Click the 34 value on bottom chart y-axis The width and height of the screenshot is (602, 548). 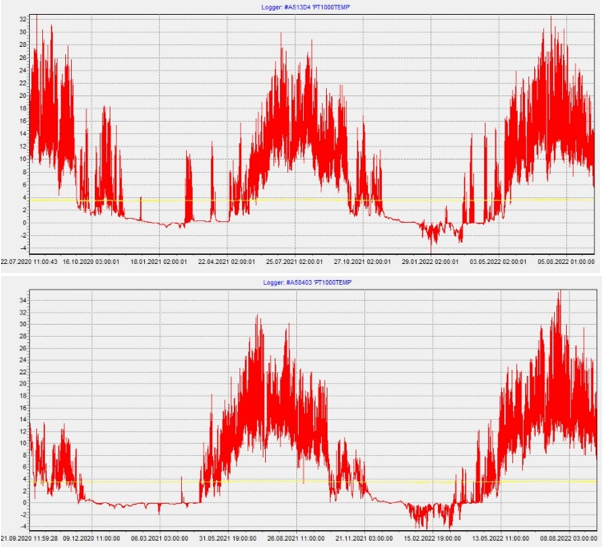(23, 298)
